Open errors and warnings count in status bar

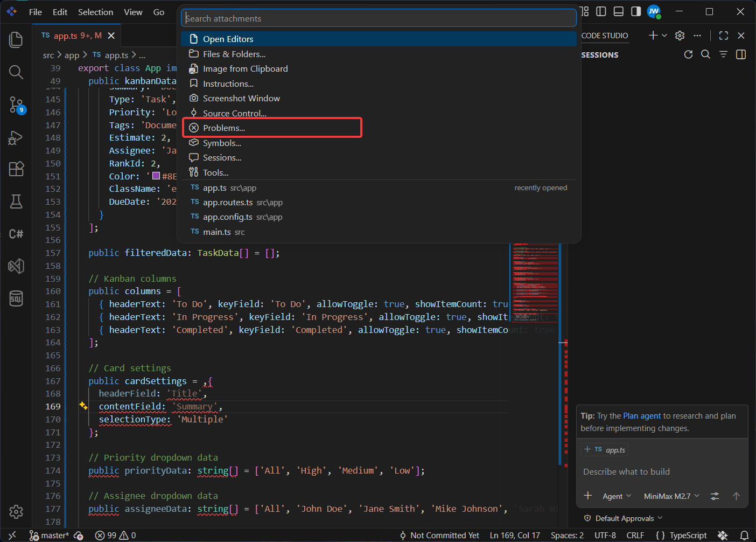tap(115, 536)
